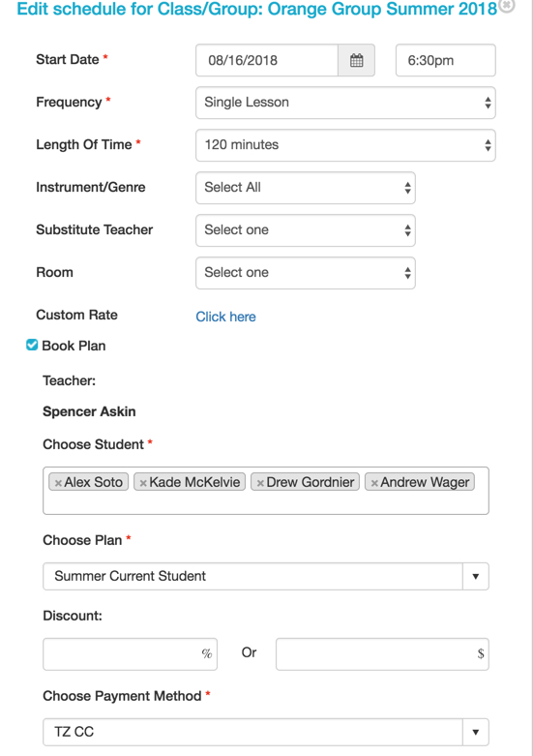533x756 pixels.
Task: Open the Length Of Time dropdown
Action: point(345,145)
